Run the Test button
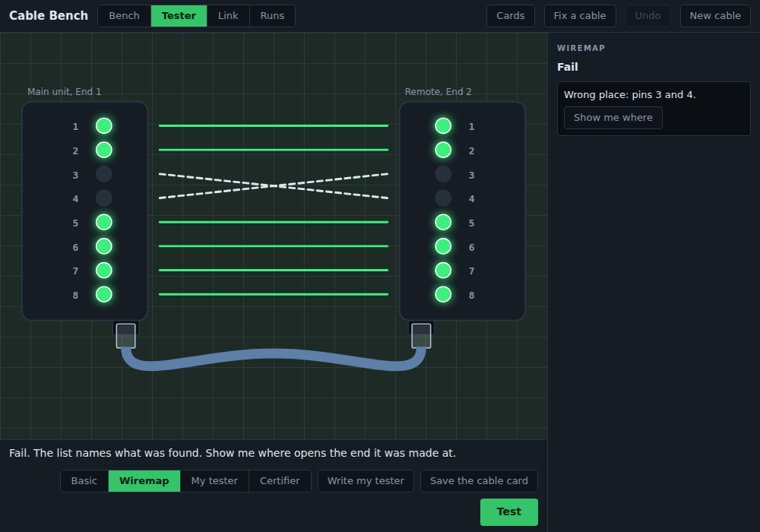Image resolution: width=760 pixels, height=532 pixels. coord(509,512)
